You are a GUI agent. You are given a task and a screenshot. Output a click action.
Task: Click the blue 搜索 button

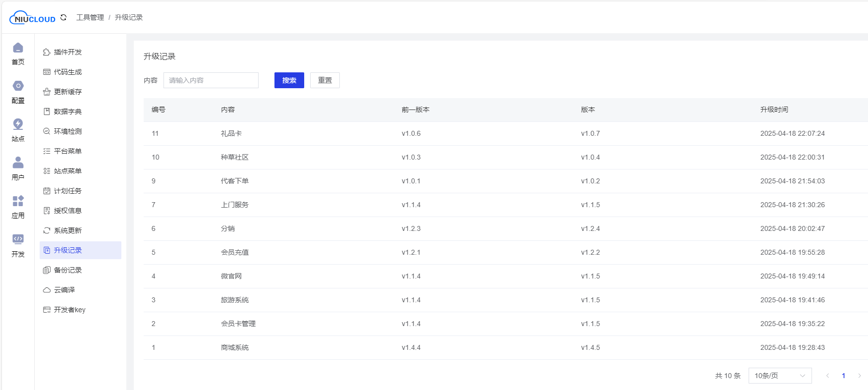pos(289,80)
